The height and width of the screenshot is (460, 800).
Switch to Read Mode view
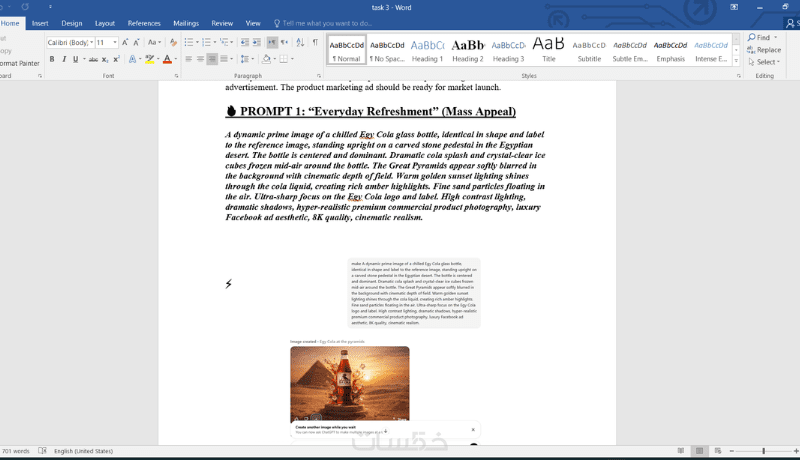click(681, 451)
